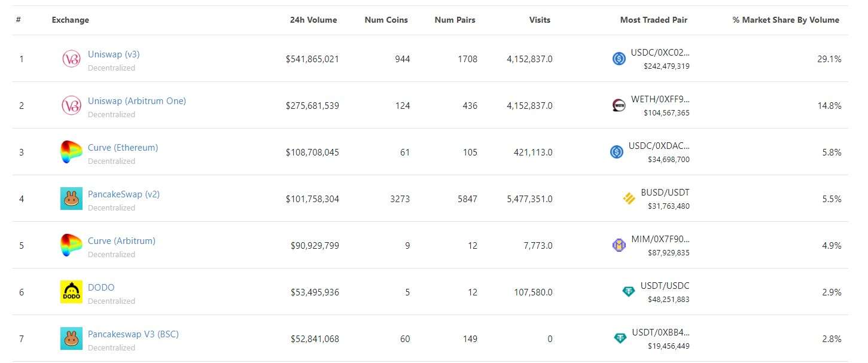868x363 pixels.
Task: Open the Curve (Arbitrum) exchange link
Action: 121,241
